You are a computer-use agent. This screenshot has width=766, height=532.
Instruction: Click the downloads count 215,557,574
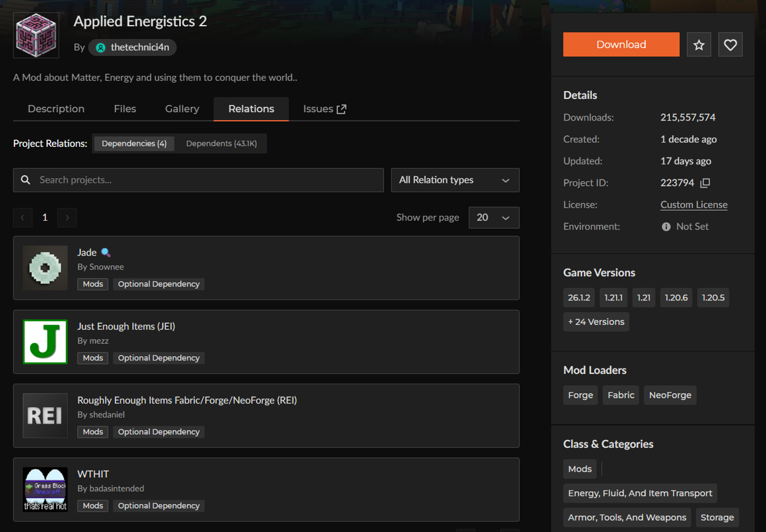(x=688, y=117)
